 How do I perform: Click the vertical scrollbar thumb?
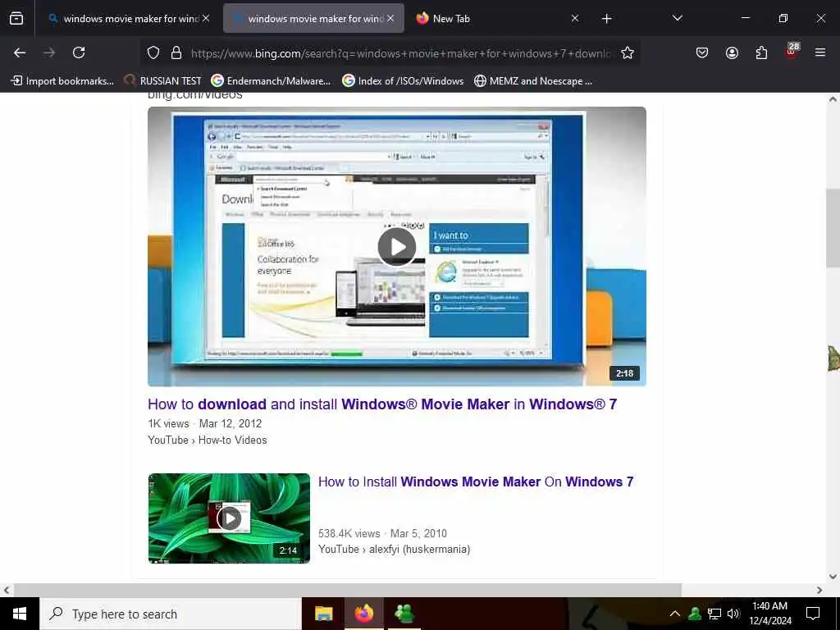point(833,228)
